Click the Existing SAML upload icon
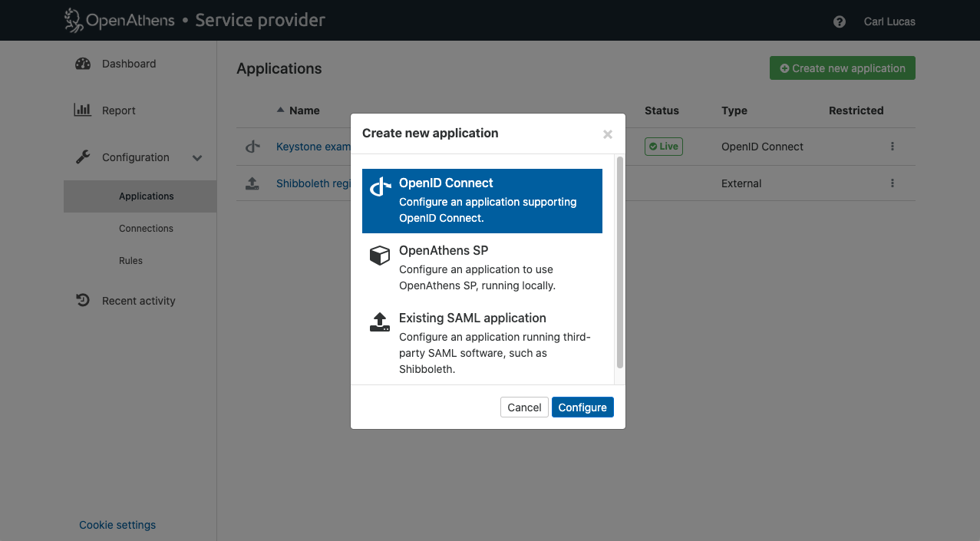 380,322
